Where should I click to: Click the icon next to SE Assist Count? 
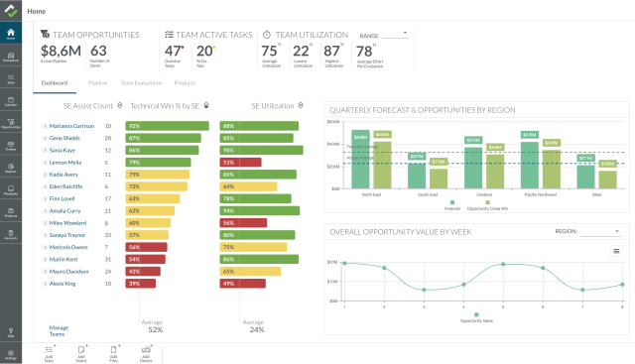click(120, 105)
